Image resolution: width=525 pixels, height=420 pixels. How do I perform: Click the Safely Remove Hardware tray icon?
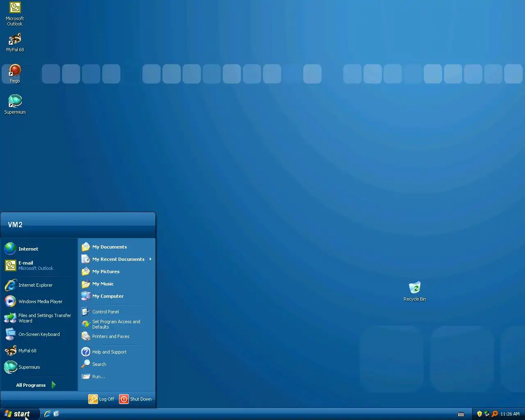pyautogui.click(x=487, y=414)
